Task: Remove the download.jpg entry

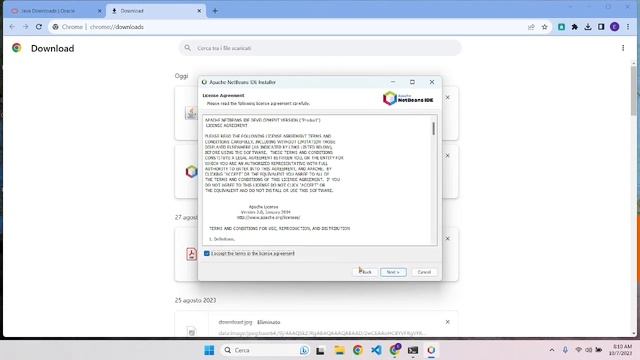Action: point(447,322)
